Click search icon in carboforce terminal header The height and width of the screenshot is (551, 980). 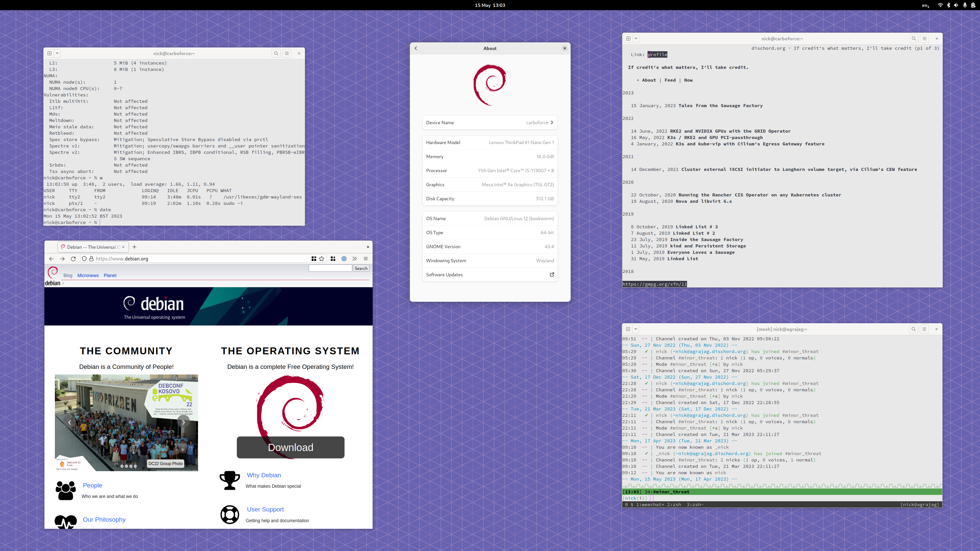click(x=276, y=53)
